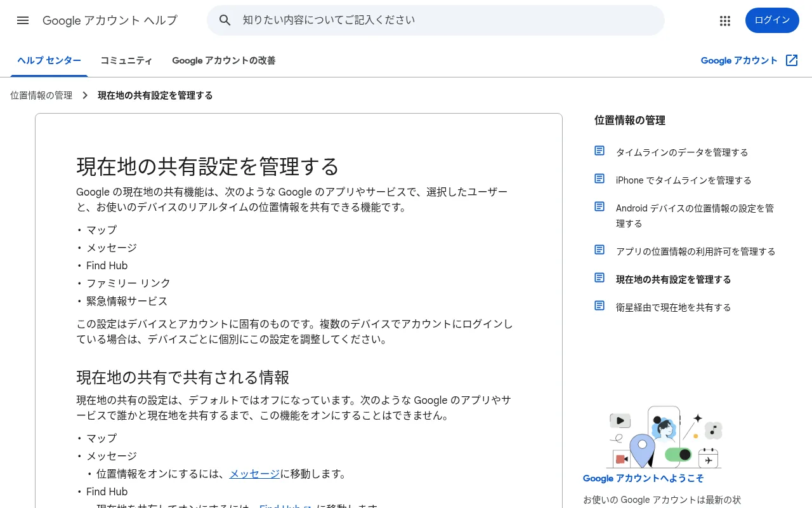Click the article icon for タイムラインのデータを管理する

pos(599,150)
